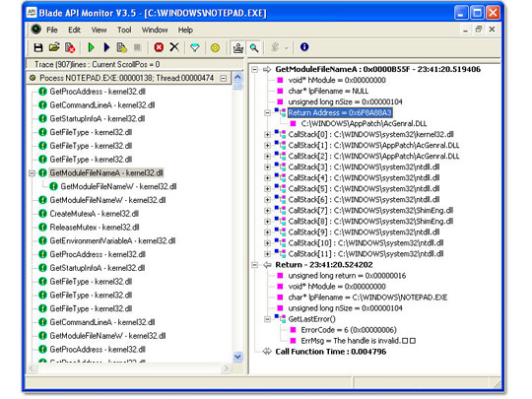532x399 pixels.
Task: Select GetCommandLineA - kernel32.dll first entry
Action: [x=102, y=105]
